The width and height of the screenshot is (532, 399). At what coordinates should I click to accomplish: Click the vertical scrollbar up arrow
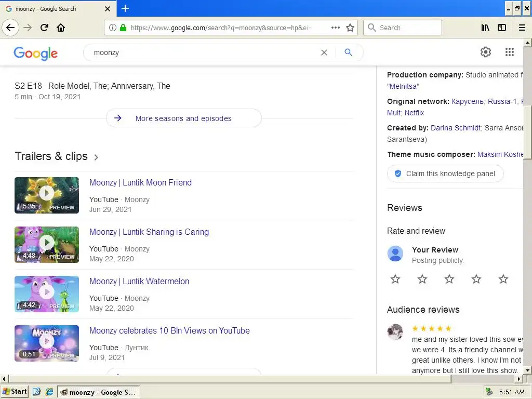(527, 43)
